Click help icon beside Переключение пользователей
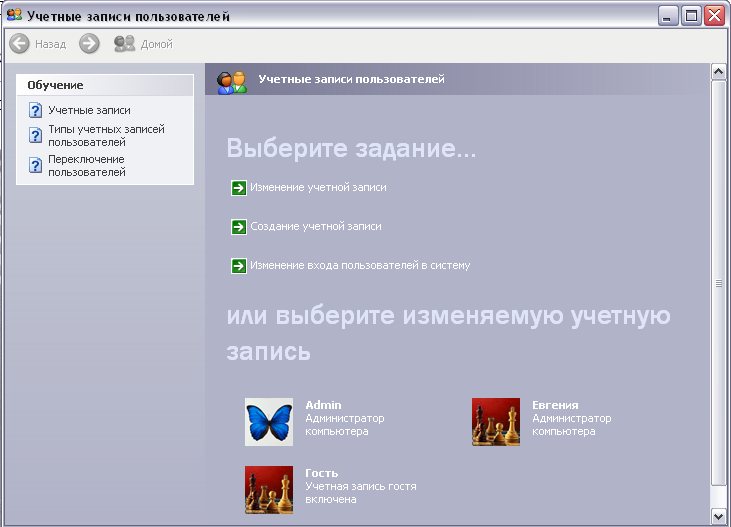This screenshot has width=731, height=527. (x=35, y=166)
